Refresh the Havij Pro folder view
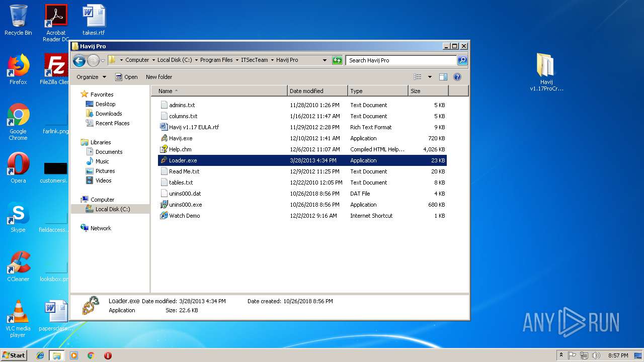Image resolution: width=644 pixels, height=362 pixels. click(x=337, y=60)
